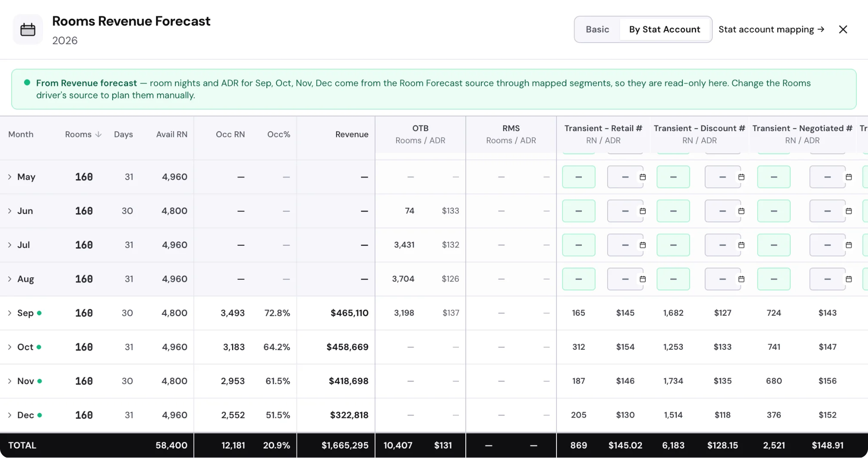
Task: Open calendar icon in Aug Transient Retail ADR
Action: pos(642,279)
